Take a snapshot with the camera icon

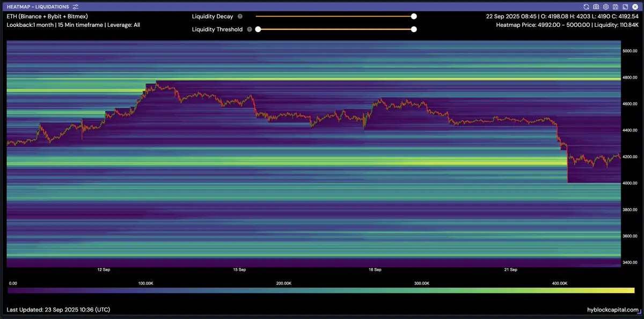596,6
